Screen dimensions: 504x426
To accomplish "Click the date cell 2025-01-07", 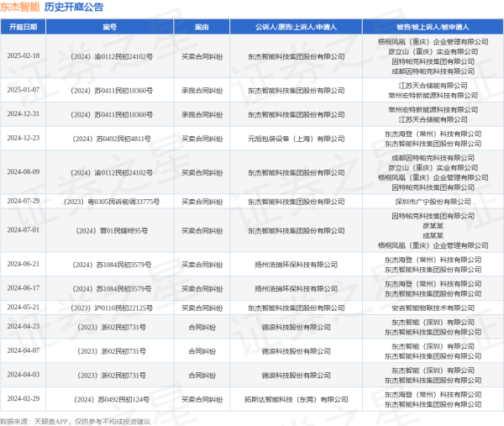I will pos(24,90).
